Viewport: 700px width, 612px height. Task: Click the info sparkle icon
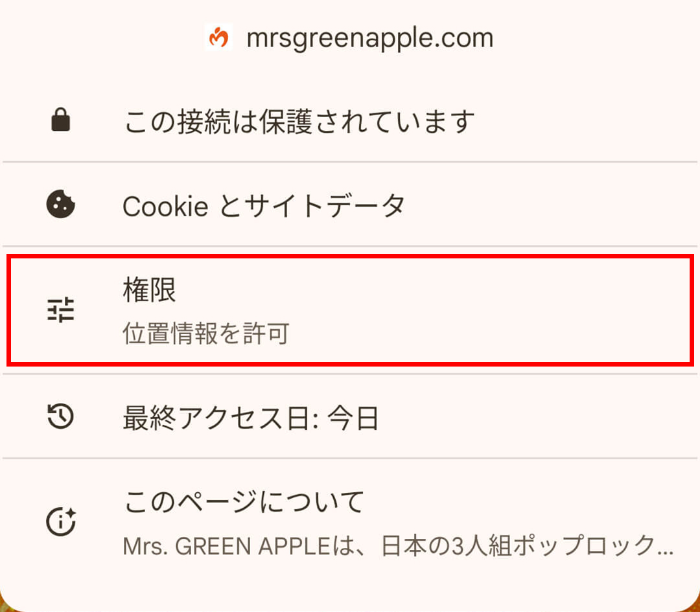[61, 521]
